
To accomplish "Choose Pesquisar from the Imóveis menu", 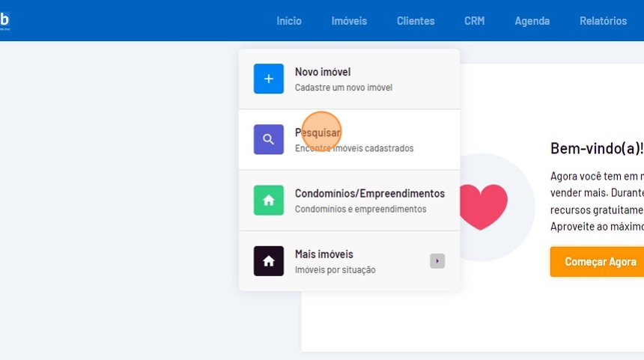I will (318, 132).
